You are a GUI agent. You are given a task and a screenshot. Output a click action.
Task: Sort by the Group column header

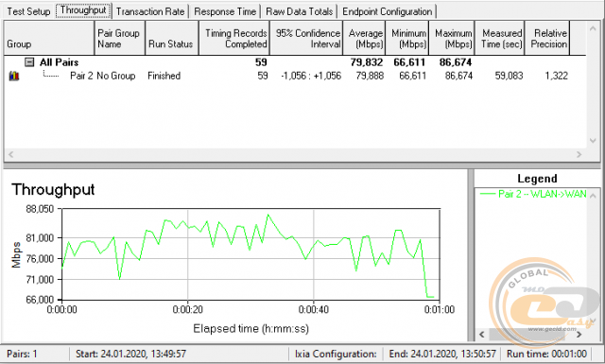(49, 38)
